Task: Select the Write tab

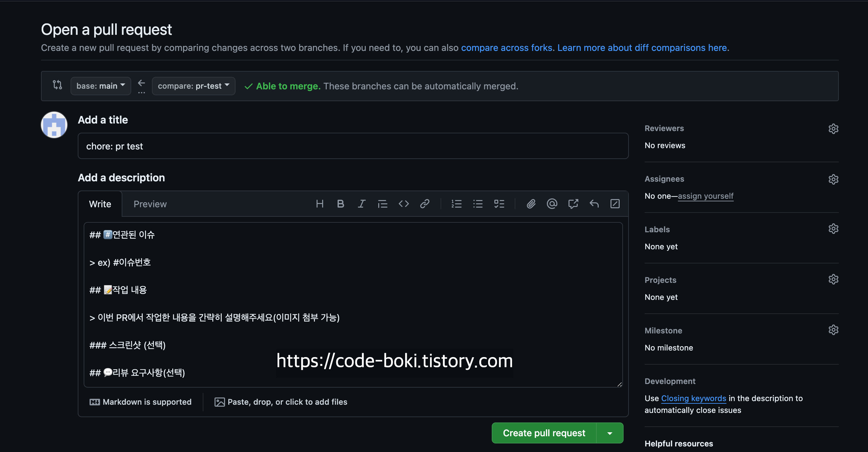Action: pyautogui.click(x=100, y=204)
